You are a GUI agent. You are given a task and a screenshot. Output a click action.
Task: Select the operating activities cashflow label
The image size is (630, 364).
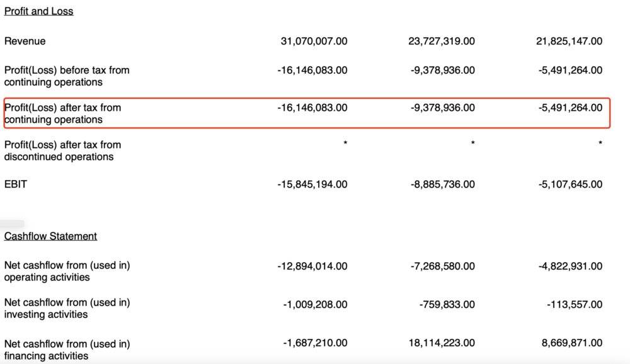67,271
